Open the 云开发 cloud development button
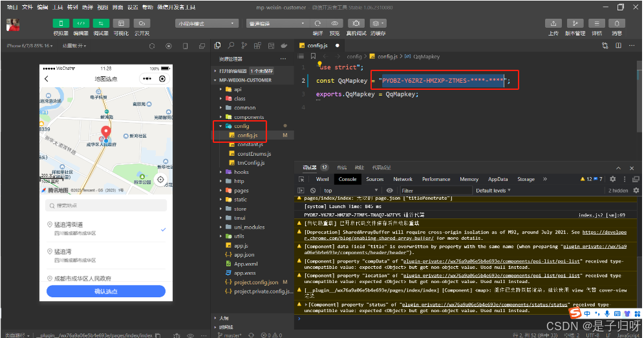Viewport: 644px width, 338px height. coord(142,23)
